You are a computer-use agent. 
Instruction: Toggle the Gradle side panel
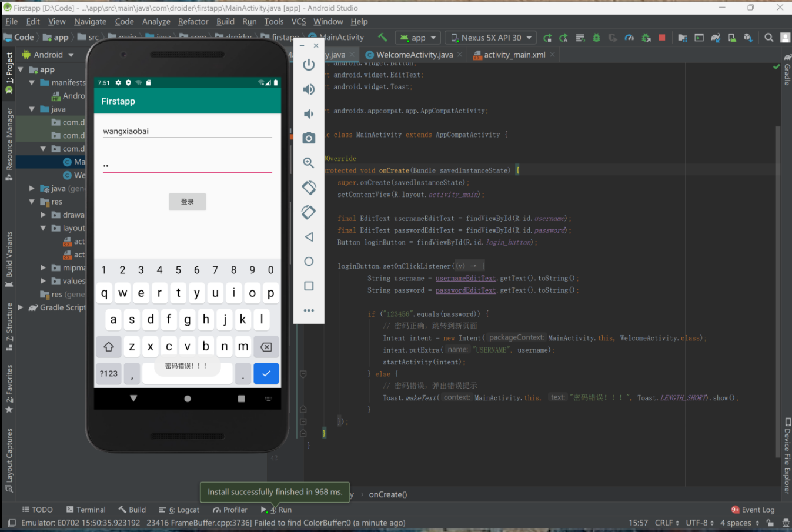click(787, 69)
